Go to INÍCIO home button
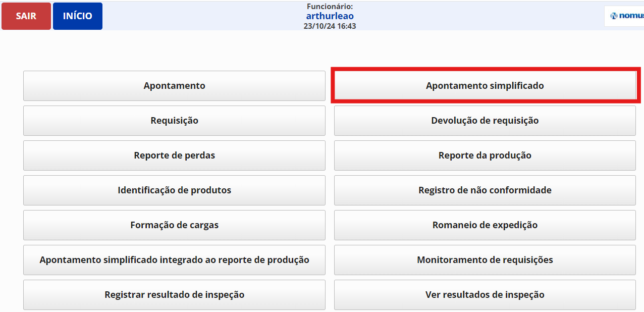The image size is (644, 312). pyautogui.click(x=78, y=16)
